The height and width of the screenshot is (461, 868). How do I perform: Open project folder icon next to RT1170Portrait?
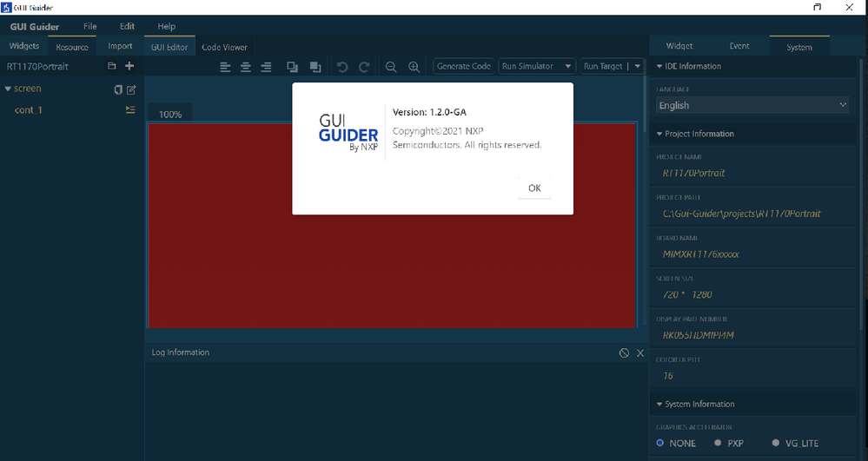point(112,66)
